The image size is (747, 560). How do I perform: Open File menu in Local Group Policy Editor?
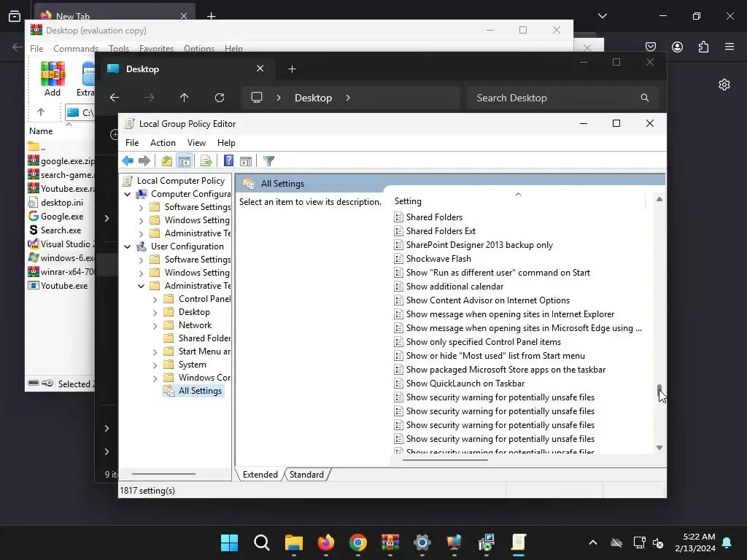tap(132, 143)
